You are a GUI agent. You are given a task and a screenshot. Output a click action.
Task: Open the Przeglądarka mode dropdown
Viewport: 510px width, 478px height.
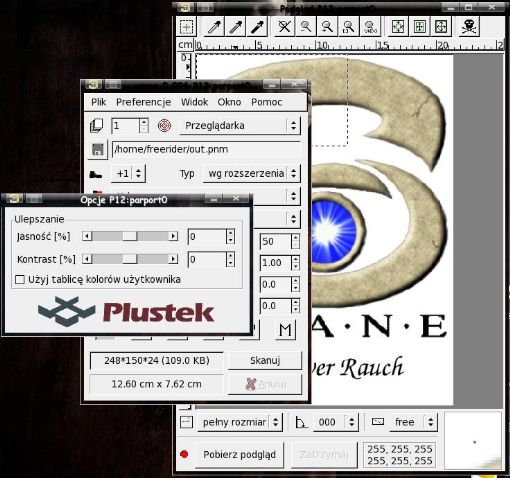[x=240, y=126]
